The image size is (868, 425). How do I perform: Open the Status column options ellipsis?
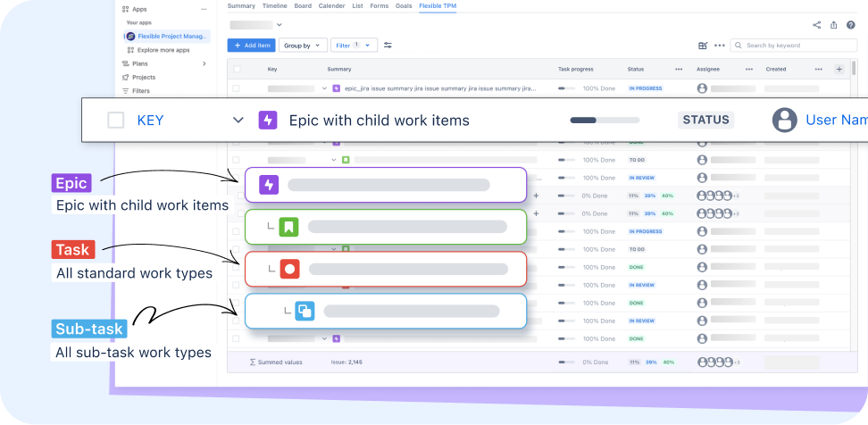coord(679,69)
